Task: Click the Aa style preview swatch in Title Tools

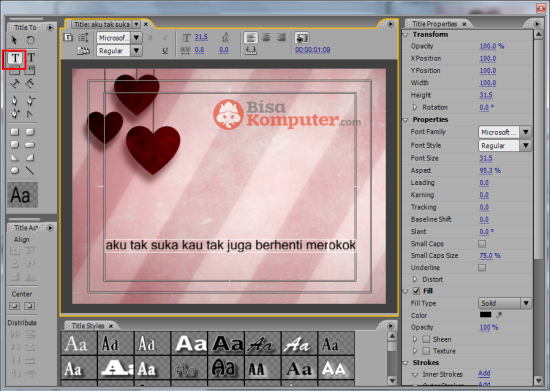Action: coord(22,195)
